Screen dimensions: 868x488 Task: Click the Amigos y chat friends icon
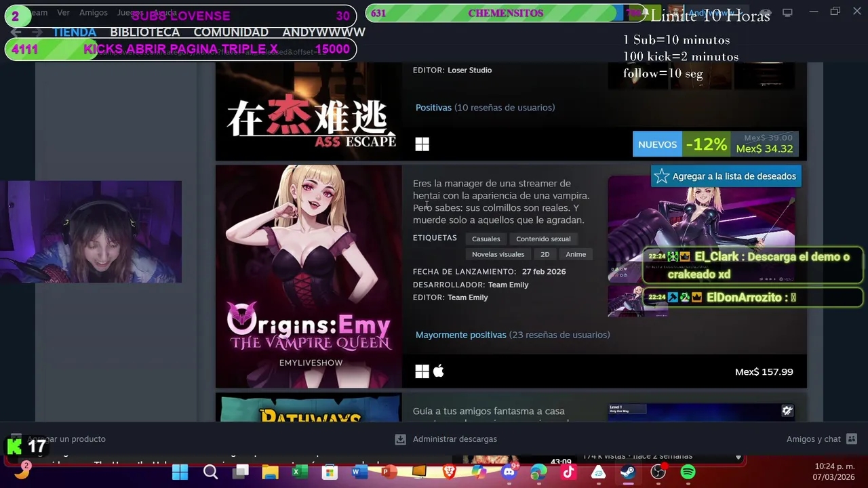(x=852, y=439)
